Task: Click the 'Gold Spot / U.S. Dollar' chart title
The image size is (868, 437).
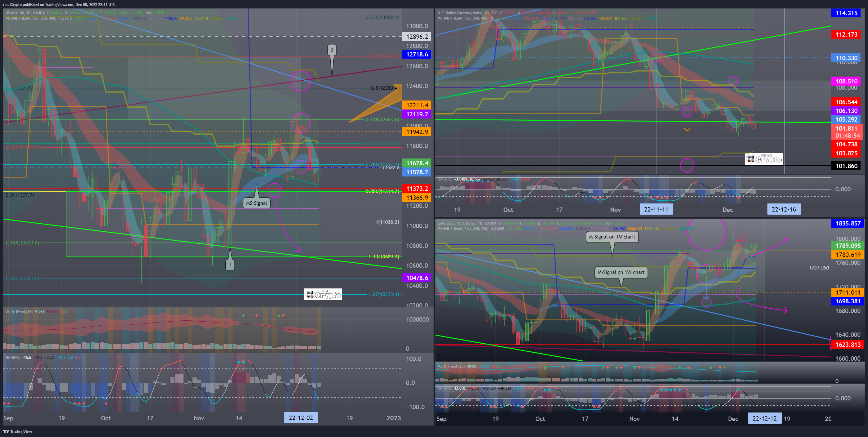Action: (x=457, y=223)
